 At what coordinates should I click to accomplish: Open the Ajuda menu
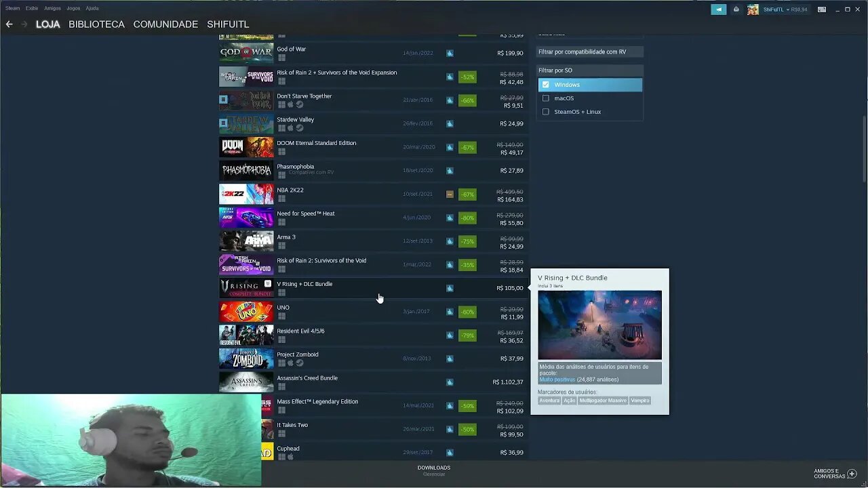click(92, 8)
